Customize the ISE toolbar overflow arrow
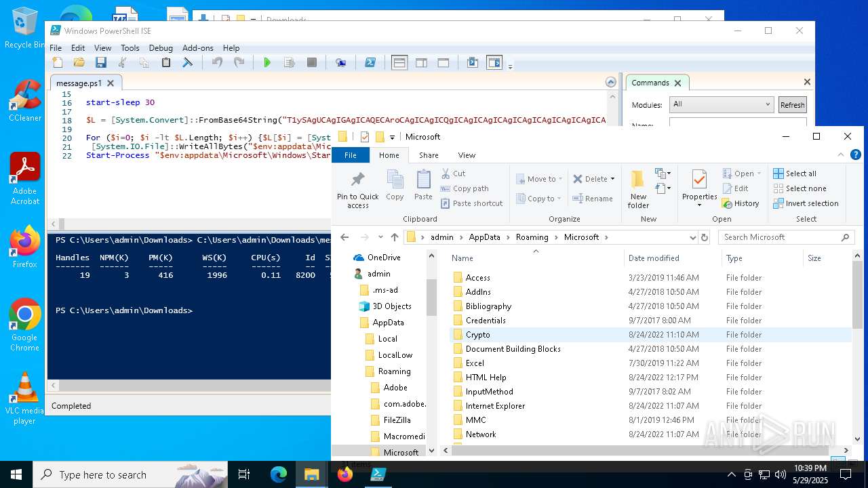 click(510, 66)
